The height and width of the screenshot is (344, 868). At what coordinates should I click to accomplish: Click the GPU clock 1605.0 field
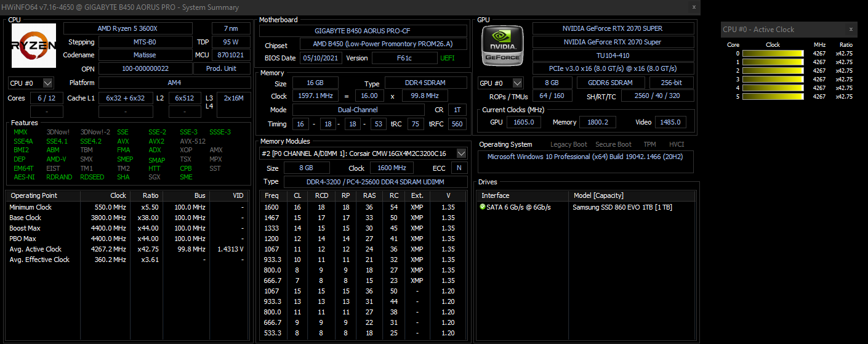coord(524,122)
